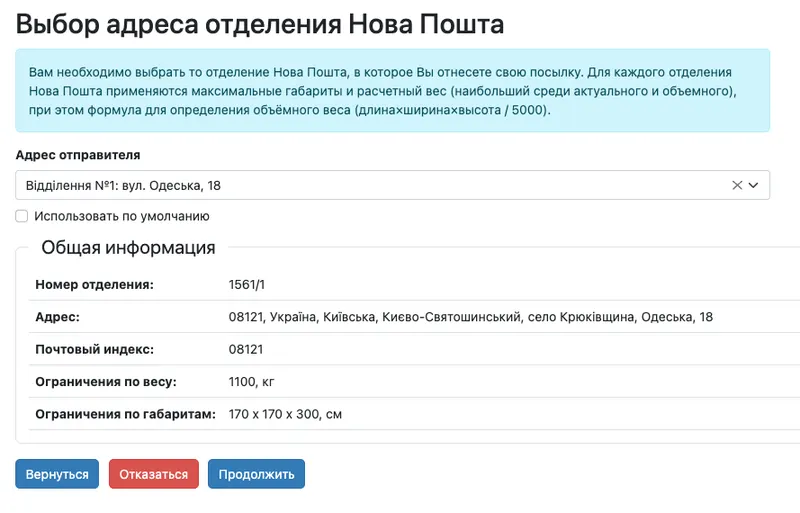Open the sender address dropdown arrow

(753, 185)
